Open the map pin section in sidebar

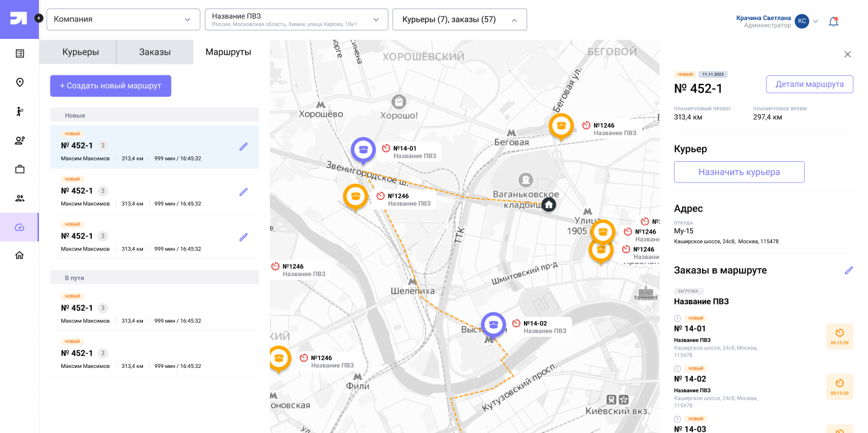tap(19, 83)
